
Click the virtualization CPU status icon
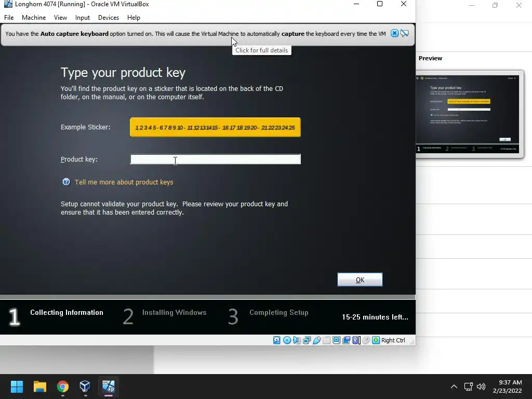click(x=356, y=340)
